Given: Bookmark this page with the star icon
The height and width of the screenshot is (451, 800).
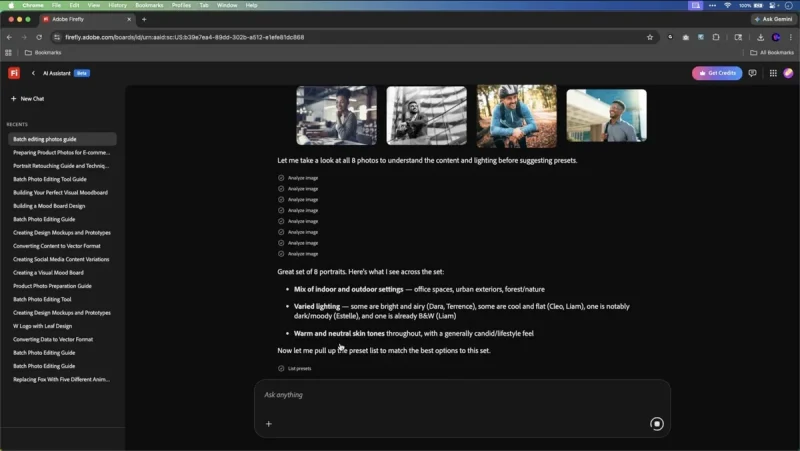Looking at the screenshot, I should [650, 37].
